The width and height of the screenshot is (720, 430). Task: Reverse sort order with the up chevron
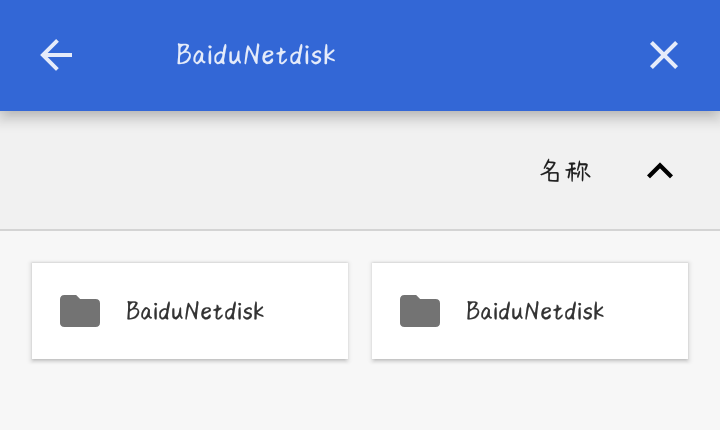coord(660,171)
